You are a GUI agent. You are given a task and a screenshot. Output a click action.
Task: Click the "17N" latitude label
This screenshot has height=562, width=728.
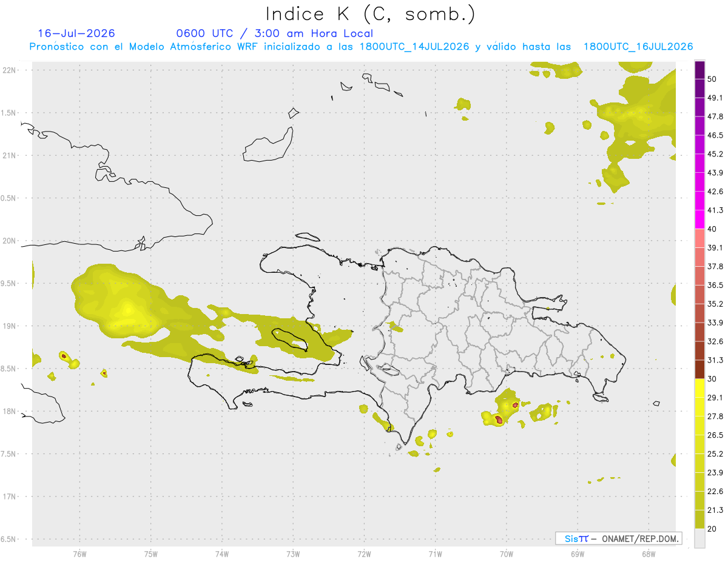click(10, 497)
